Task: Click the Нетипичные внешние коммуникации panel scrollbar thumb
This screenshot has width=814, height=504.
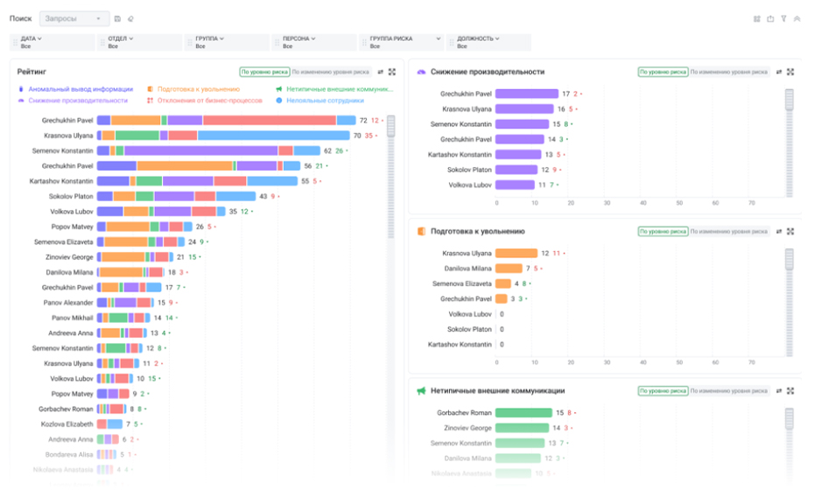Action: (789, 418)
